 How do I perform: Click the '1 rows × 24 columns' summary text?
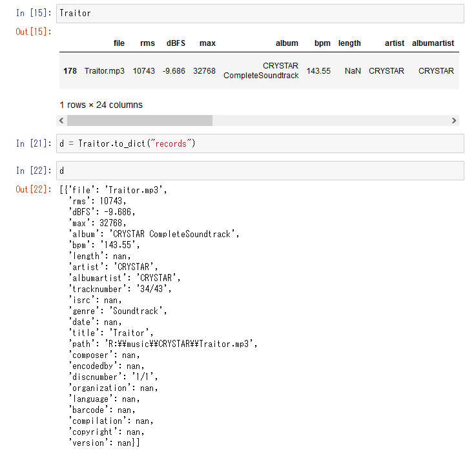[101, 105]
